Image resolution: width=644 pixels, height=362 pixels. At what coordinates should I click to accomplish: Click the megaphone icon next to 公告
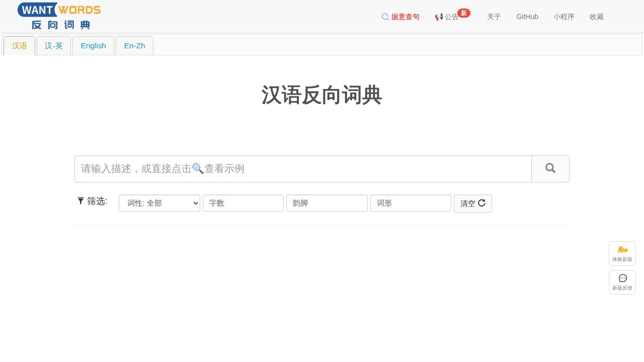[x=439, y=17]
